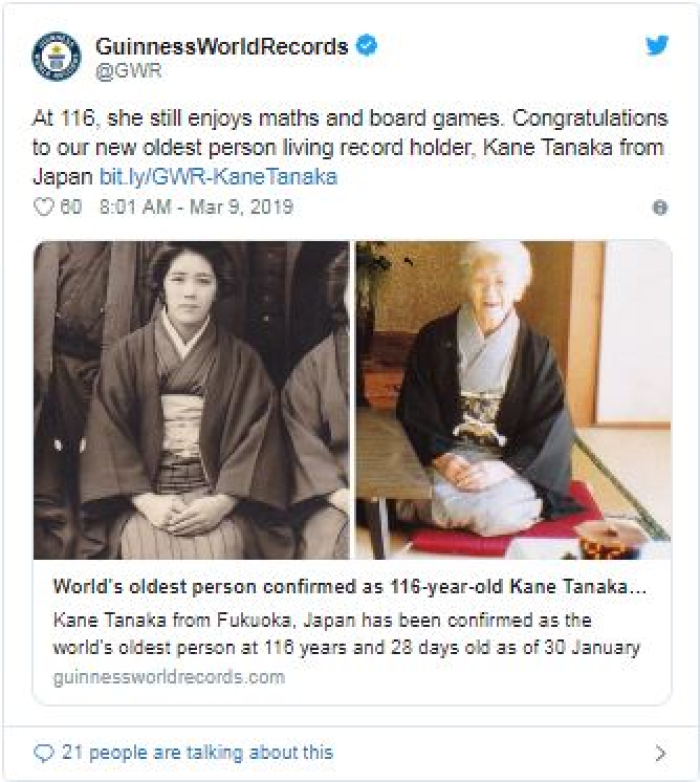Click the @GWR handle
Viewport: 700px width, 782px height.
(129, 71)
